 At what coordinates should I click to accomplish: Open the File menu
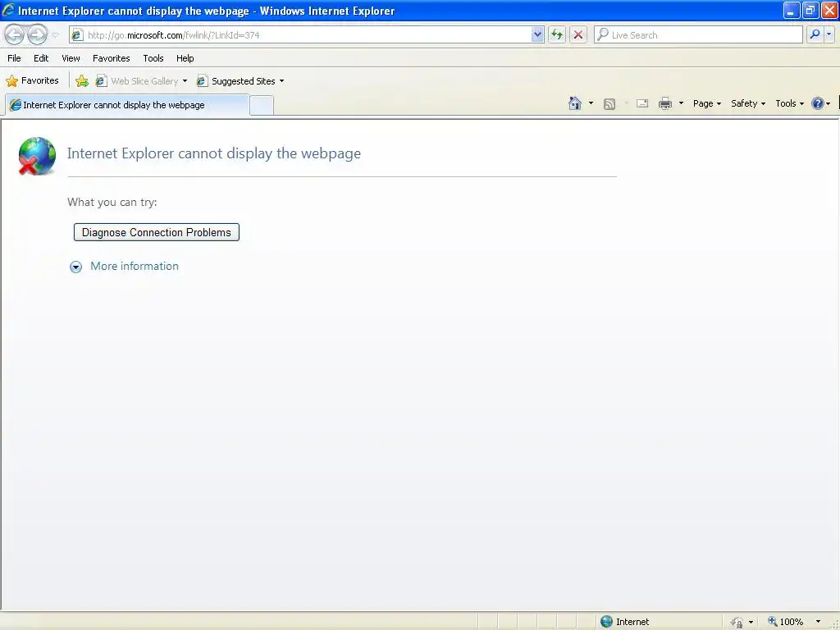(14, 58)
